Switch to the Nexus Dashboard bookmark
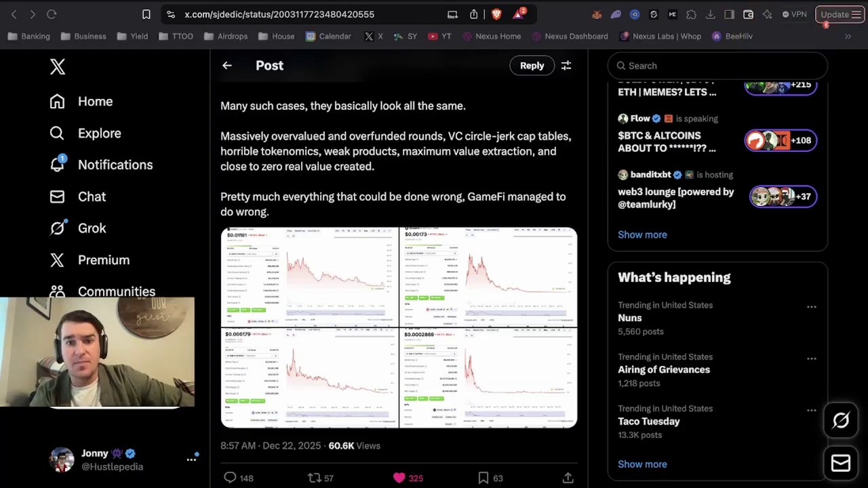The height and width of the screenshot is (488, 868). pyautogui.click(x=577, y=36)
